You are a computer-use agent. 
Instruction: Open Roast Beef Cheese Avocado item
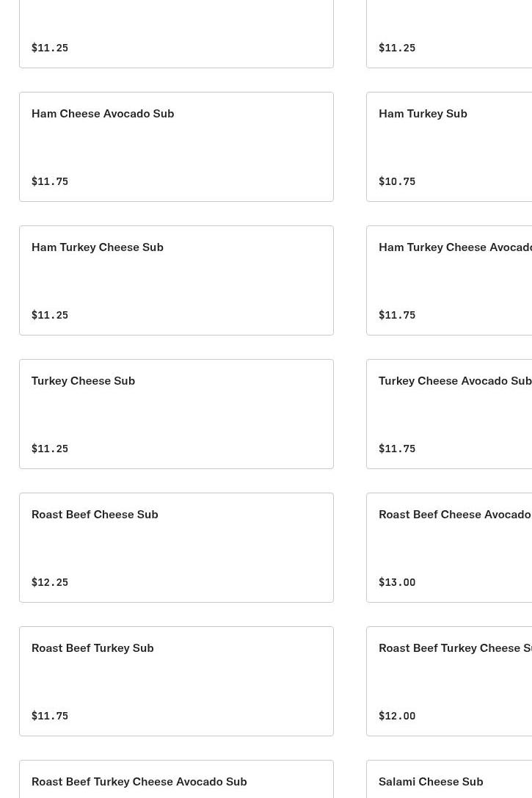(x=449, y=548)
